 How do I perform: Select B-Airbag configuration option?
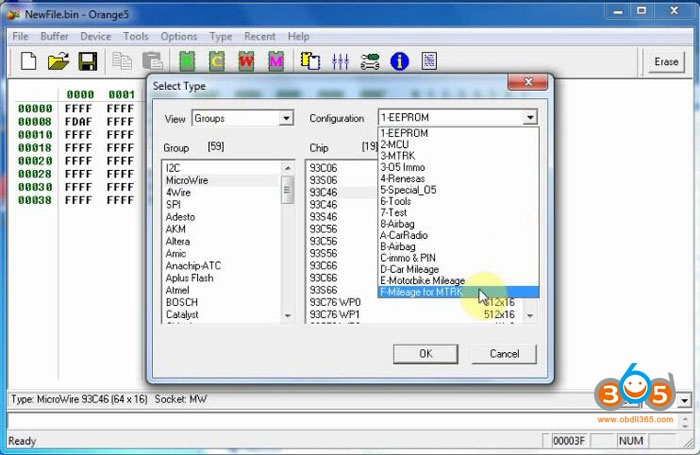458,246
